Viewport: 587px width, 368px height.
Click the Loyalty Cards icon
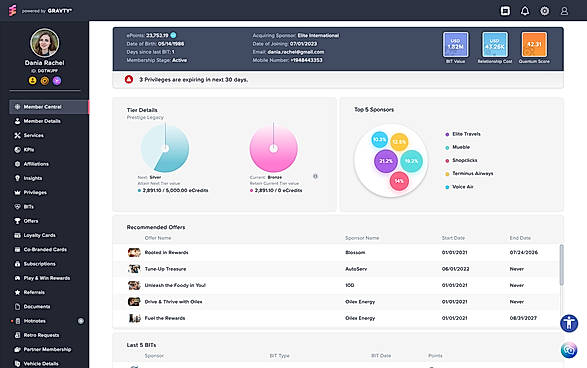click(17, 235)
